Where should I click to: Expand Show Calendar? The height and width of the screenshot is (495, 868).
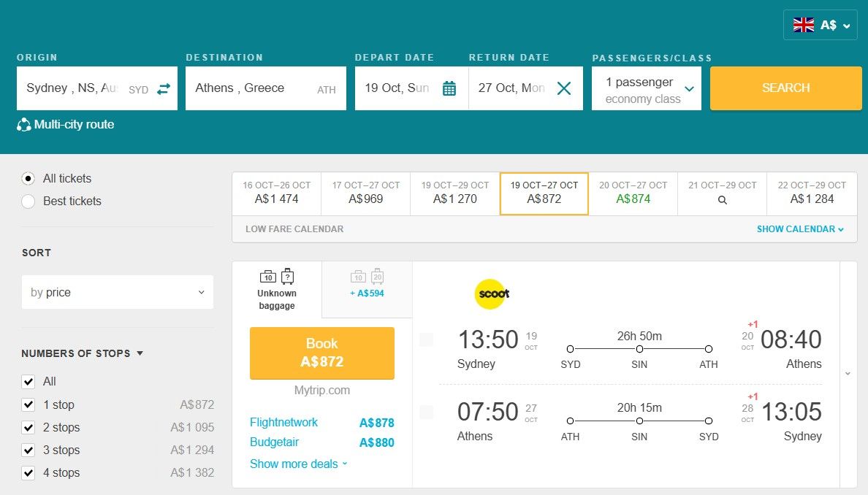(x=800, y=229)
